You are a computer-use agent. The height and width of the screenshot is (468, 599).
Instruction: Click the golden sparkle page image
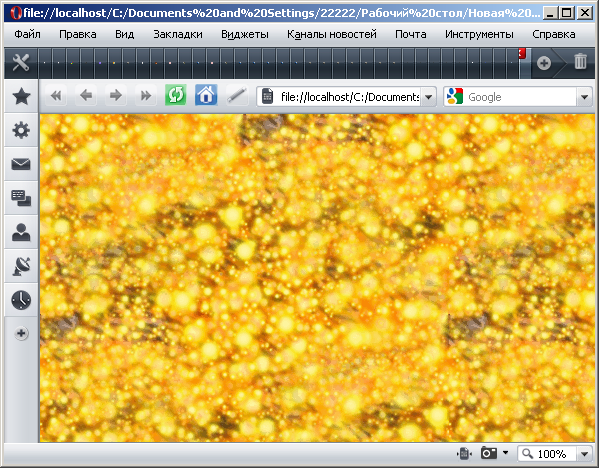tap(317, 278)
